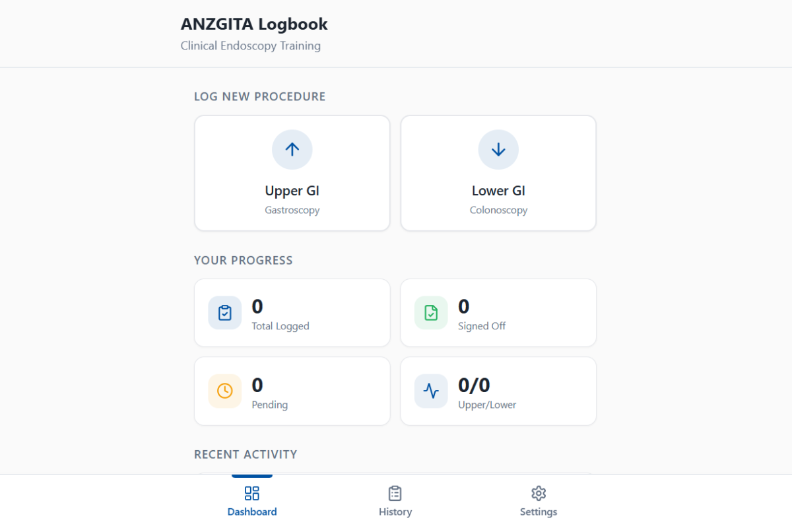Click the up arrow icon for Upper GI
This screenshot has height=532, width=792.
tap(292, 149)
